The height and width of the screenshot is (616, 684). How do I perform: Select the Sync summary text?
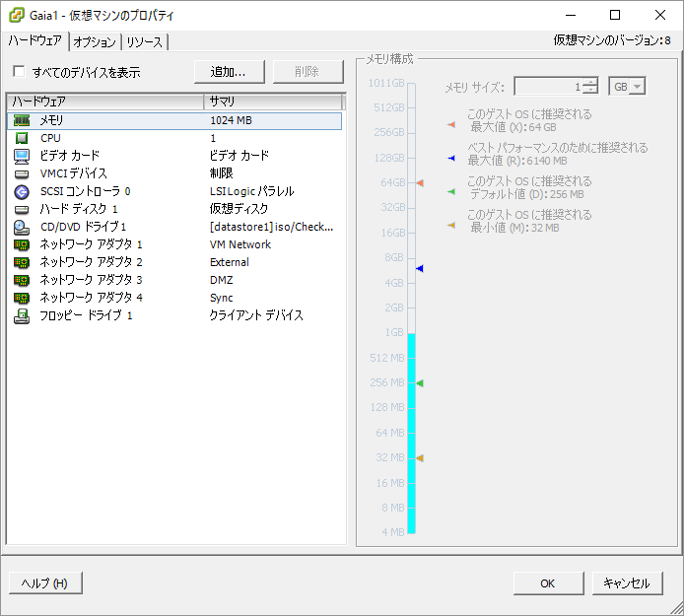[x=221, y=298]
